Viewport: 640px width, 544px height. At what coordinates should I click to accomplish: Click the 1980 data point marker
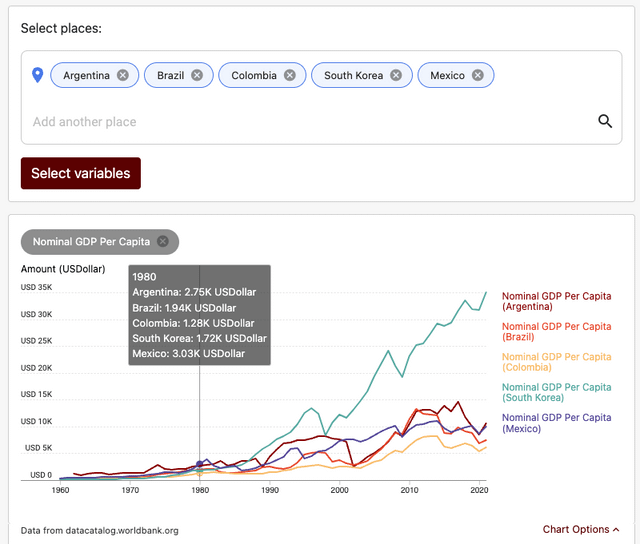click(x=200, y=463)
